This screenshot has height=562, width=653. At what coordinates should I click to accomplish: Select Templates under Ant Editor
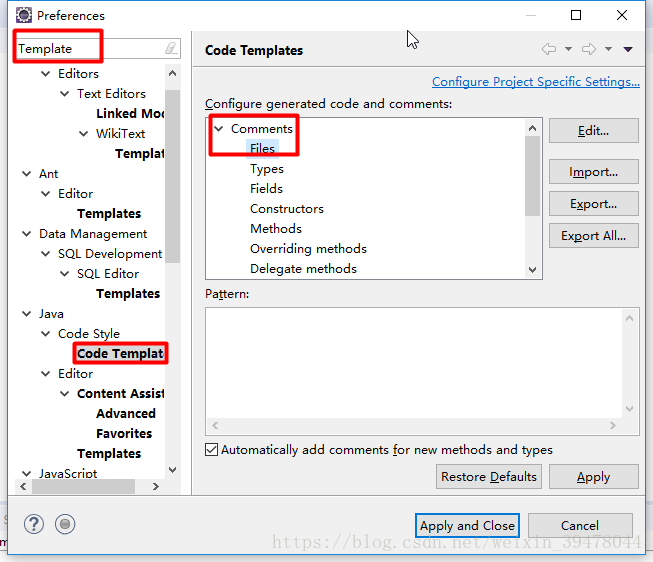point(109,214)
